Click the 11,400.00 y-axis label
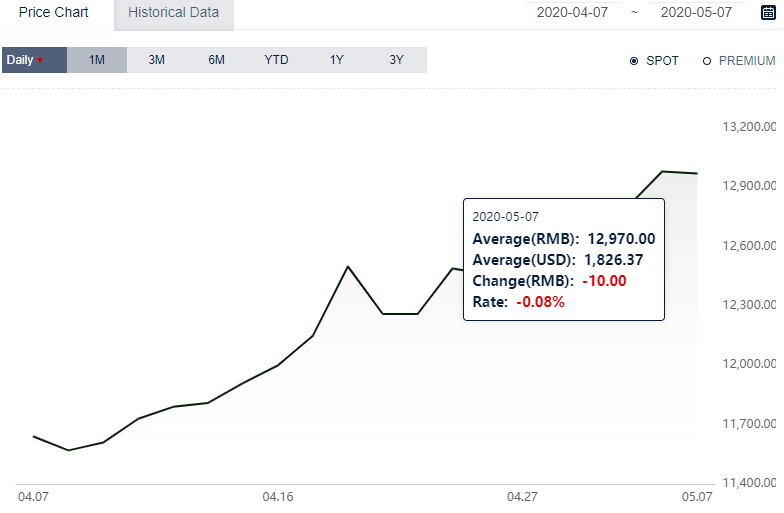The image size is (784, 513). [749, 482]
